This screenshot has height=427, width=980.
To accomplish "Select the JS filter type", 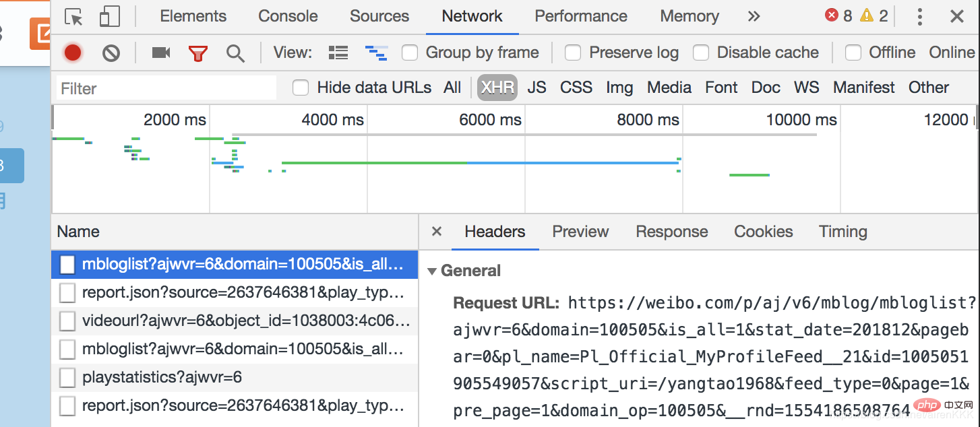I will point(537,88).
